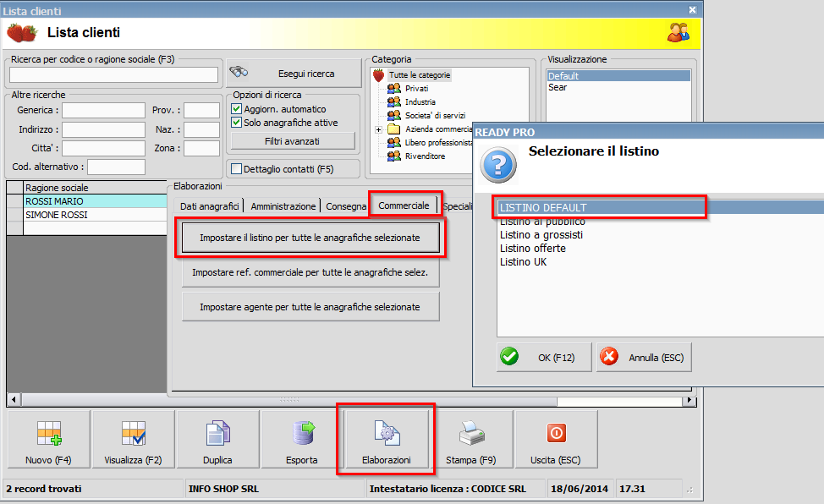The width and height of the screenshot is (824, 504).
Task: Click the strawberry icon of Tutte le categorie
Action: (378, 75)
